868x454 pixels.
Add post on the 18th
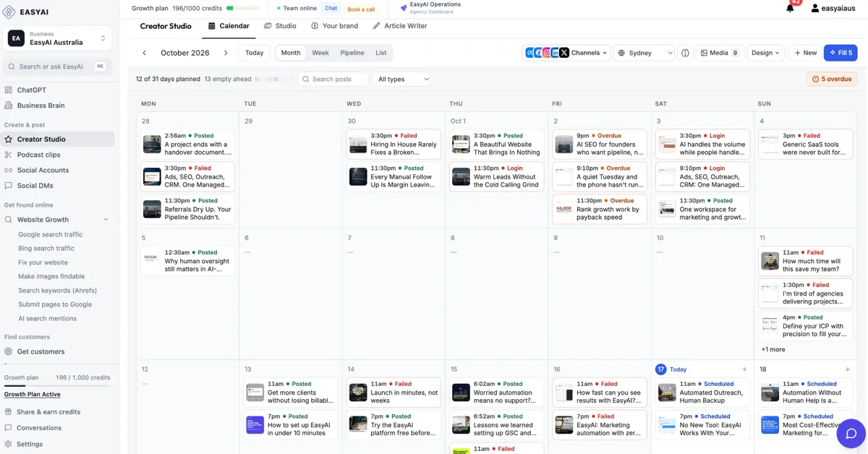pos(848,369)
